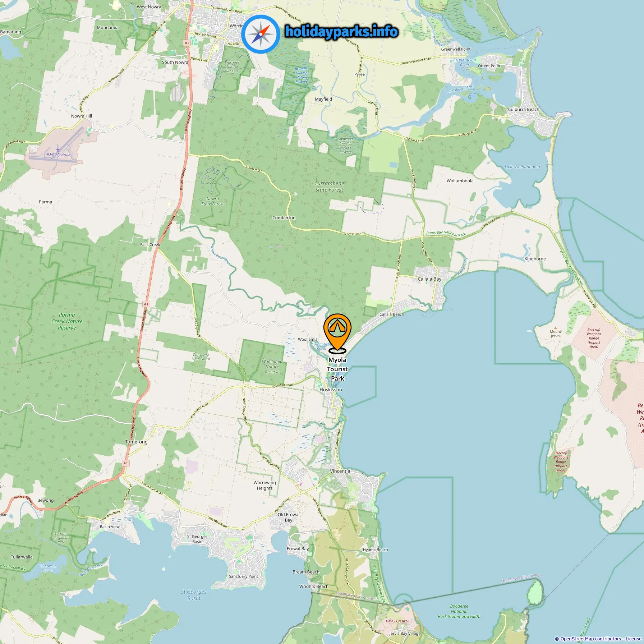Open the holidayparks.info title link
Screen dimensions: 644x644
341,32
